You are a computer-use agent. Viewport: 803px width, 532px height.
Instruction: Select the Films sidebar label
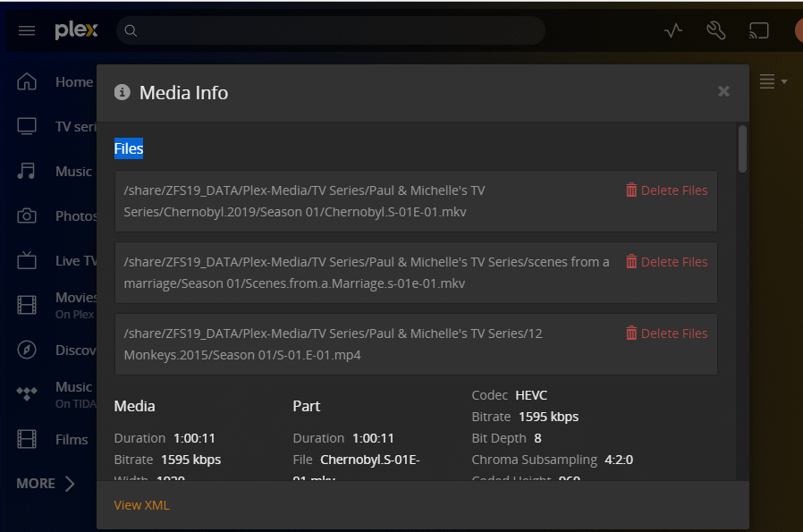(x=72, y=439)
